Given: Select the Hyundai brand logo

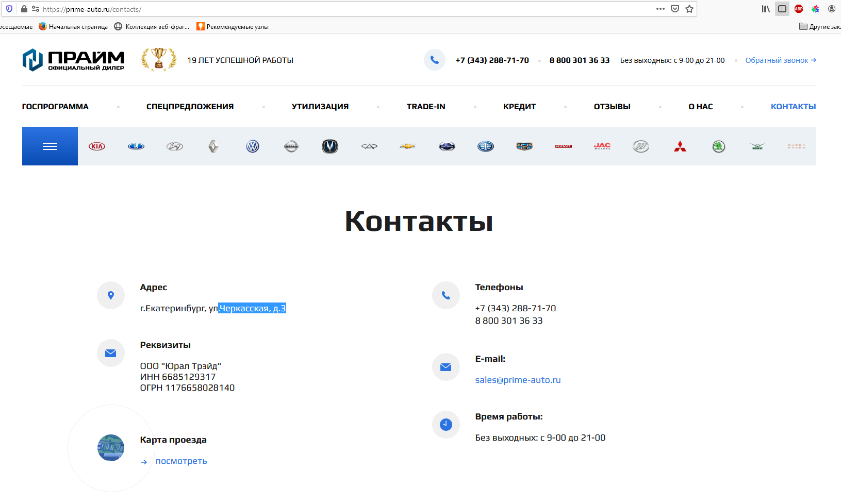Looking at the screenshot, I should [175, 146].
